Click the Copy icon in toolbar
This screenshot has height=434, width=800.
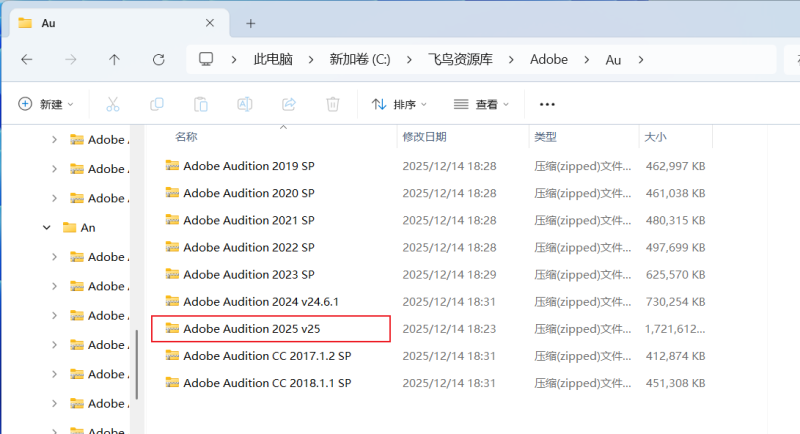[x=157, y=105]
